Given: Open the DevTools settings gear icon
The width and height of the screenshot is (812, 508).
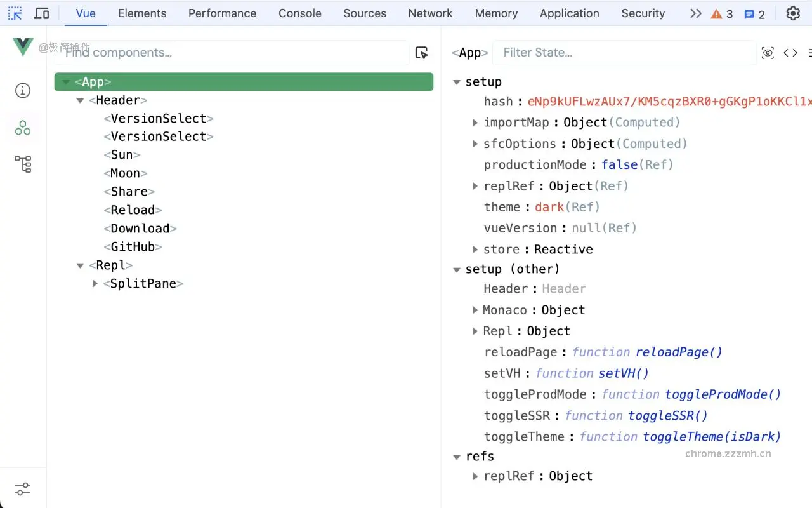Looking at the screenshot, I should coord(793,13).
